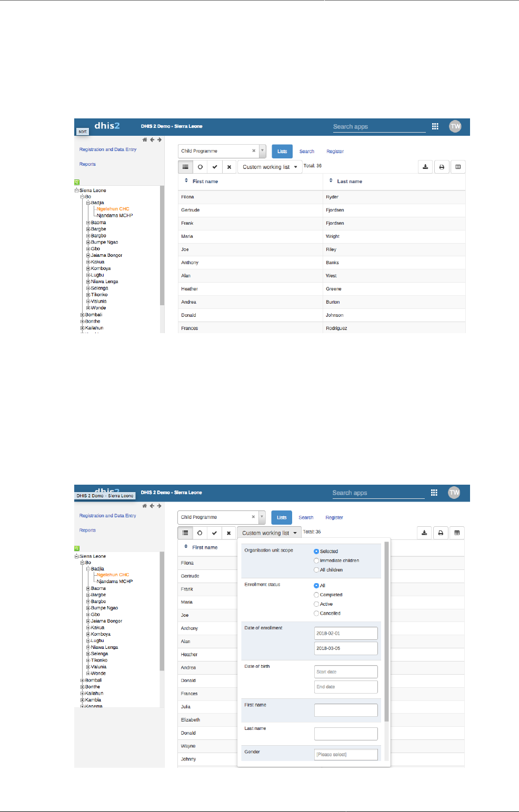Screen dimensions: 519x812
Task: Click Date of enrollment field showing 2018-03-05
Action: [346, 648]
